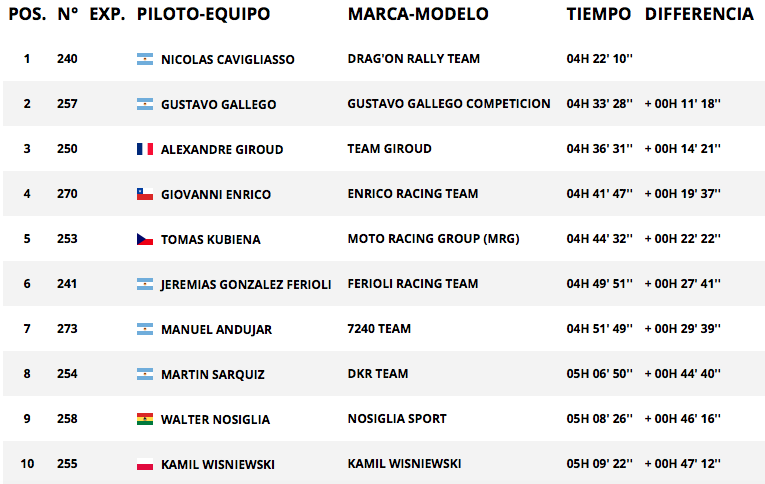This screenshot has width=765, height=484.
Task: Select the TIEMPO column header
Action: coord(599,14)
